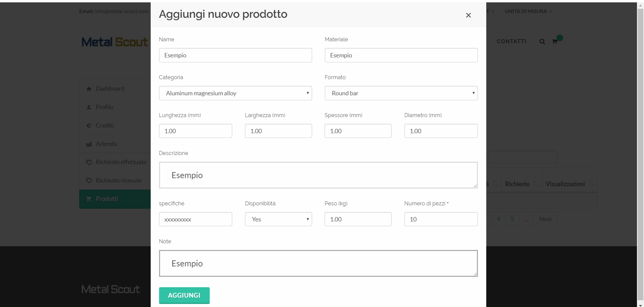The height and width of the screenshot is (307, 644).
Task: Click the specifiche input field
Action: pyautogui.click(x=195, y=219)
